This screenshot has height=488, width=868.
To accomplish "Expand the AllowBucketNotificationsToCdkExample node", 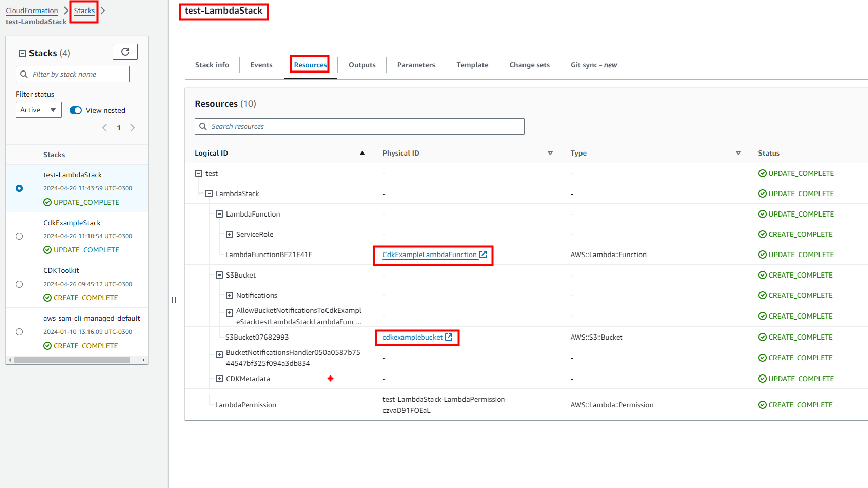I will click(x=229, y=313).
